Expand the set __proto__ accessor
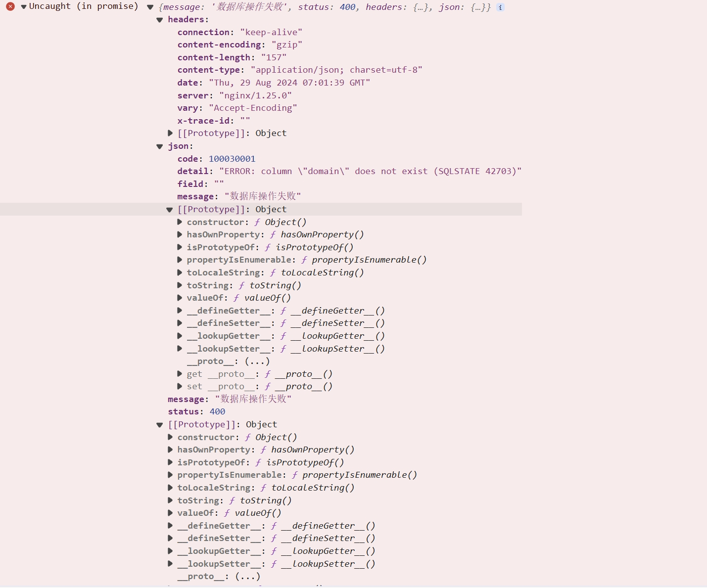Viewport: 707px width, 588px height. [x=180, y=386]
